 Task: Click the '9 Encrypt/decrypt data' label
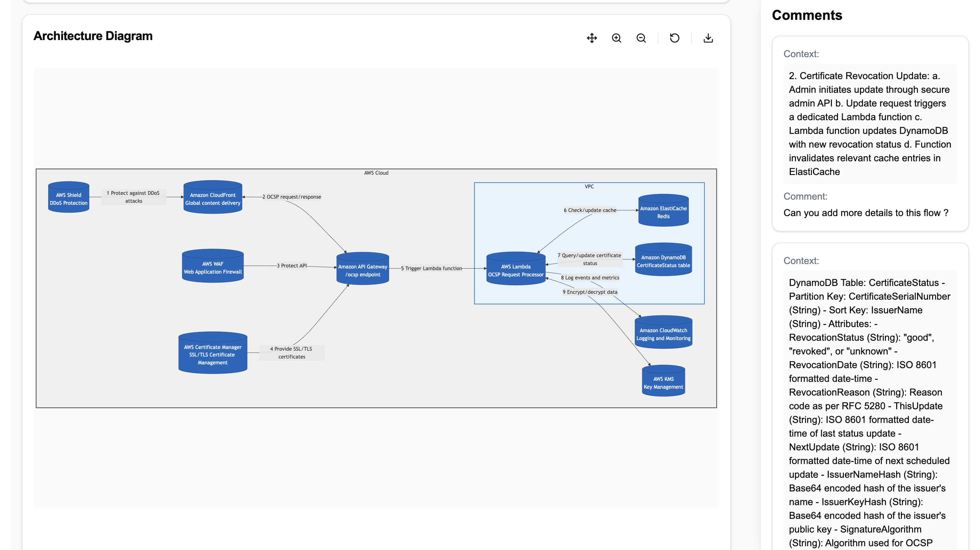pos(590,292)
